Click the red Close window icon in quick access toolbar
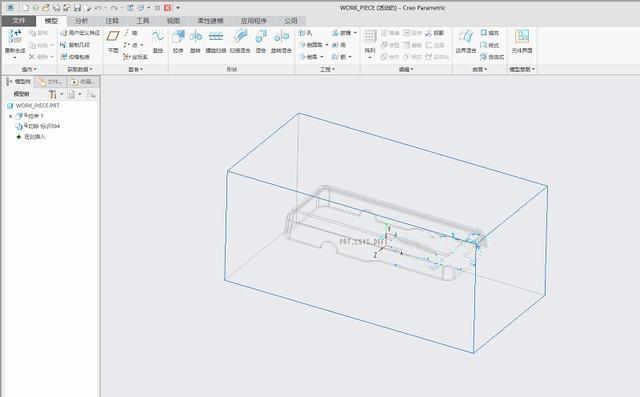Screen dimensions: 640x397 pyautogui.click(x=168, y=8)
